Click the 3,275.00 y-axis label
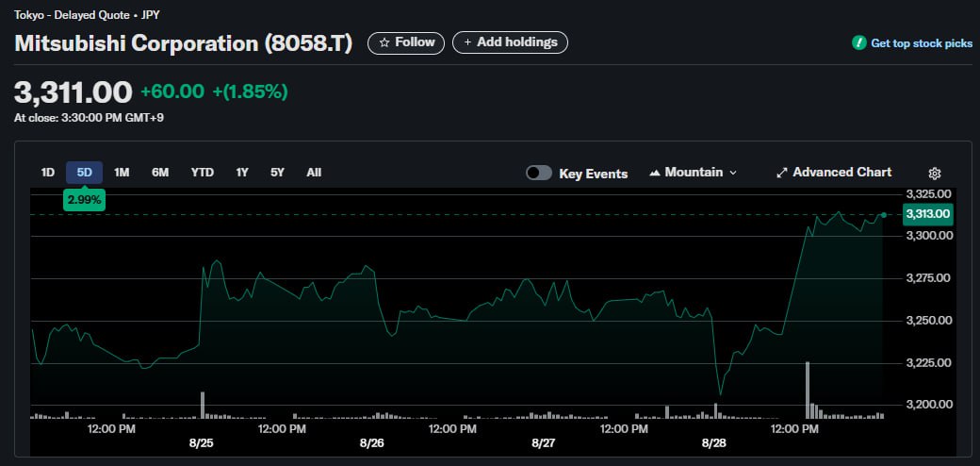 pos(928,278)
